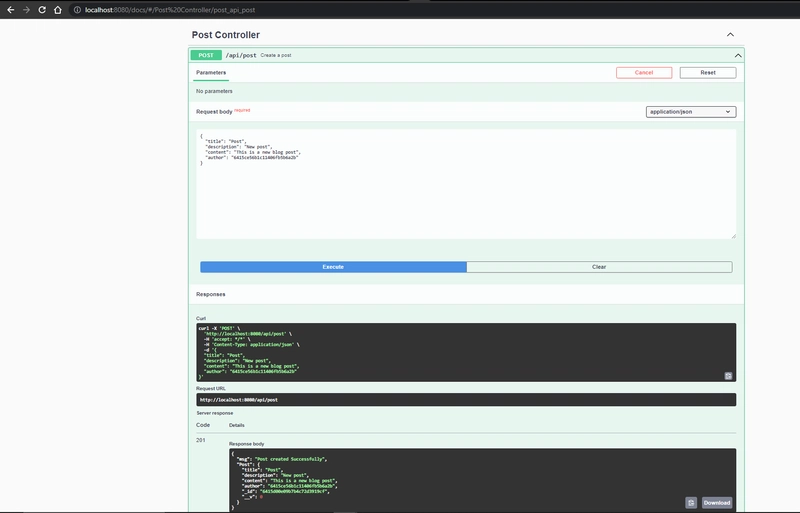Copy response body with the clipboard icon
This screenshot has height=513, width=800.
coord(691,503)
